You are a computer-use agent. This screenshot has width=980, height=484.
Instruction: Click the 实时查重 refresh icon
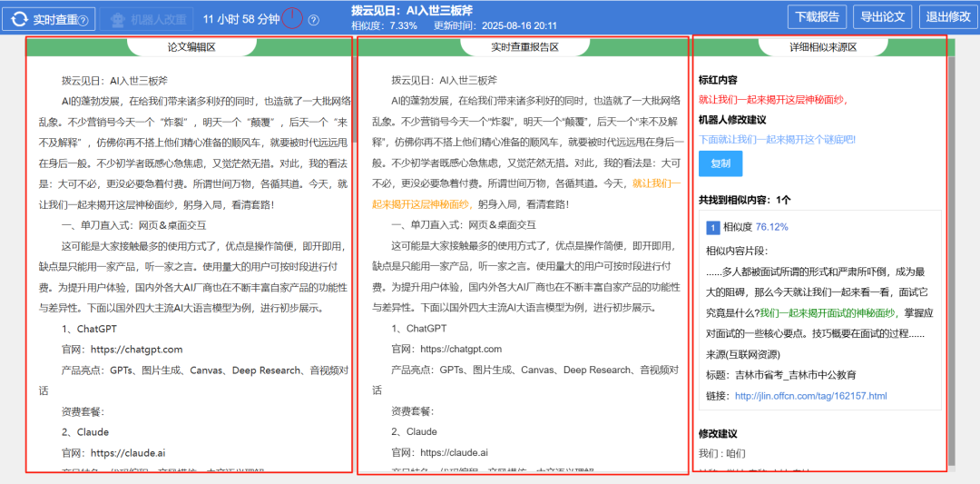[x=19, y=19]
